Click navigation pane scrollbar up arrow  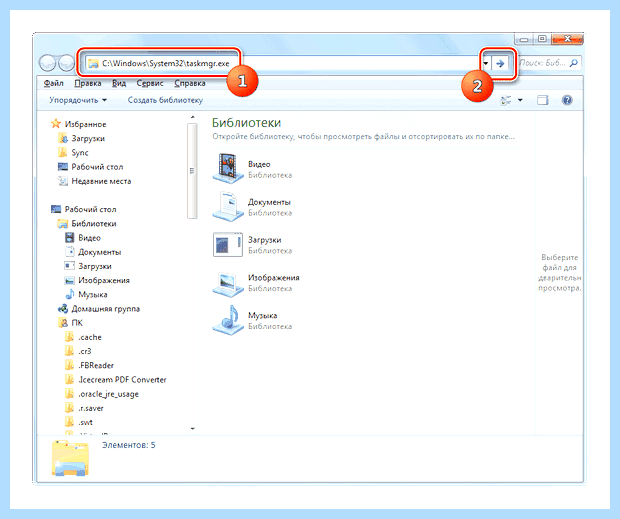[x=193, y=117]
